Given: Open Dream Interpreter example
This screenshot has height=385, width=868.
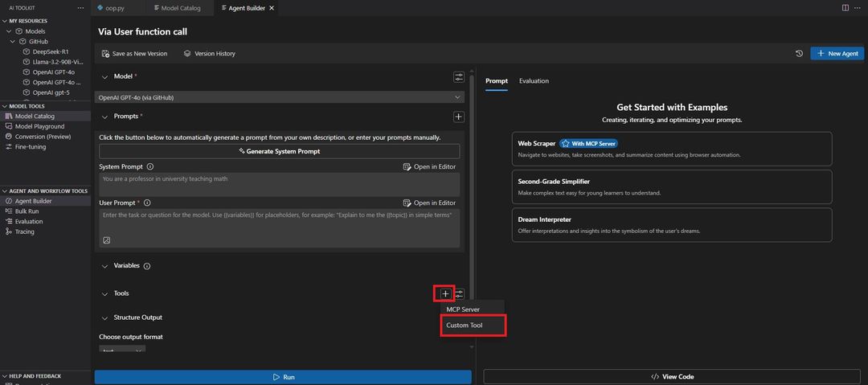Looking at the screenshot, I should click(671, 225).
